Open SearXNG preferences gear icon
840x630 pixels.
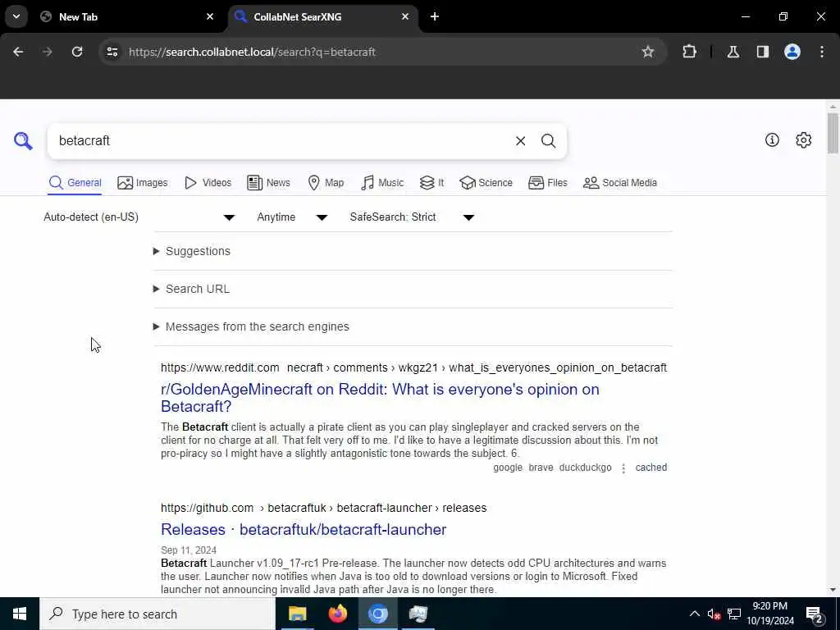[803, 139]
